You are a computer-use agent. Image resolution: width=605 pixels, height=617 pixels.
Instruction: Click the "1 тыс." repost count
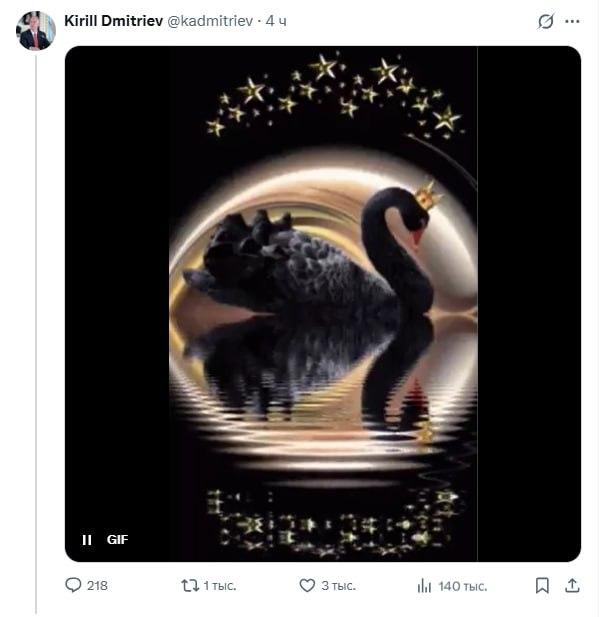(220, 586)
